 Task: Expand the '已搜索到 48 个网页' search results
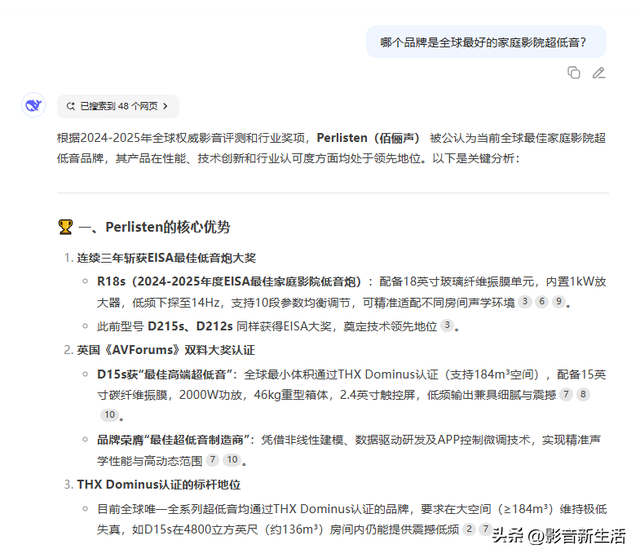click(118, 106)
